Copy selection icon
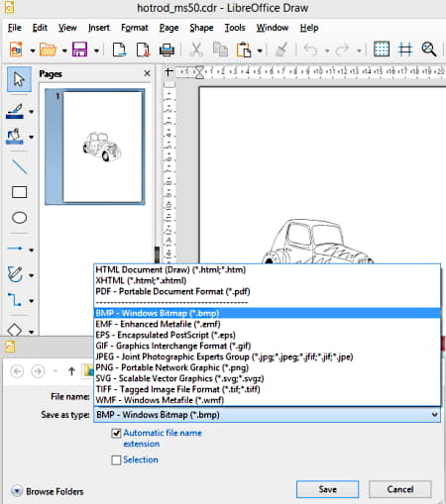The width and height of the screenshot is (446, 504). click(x=220, y=50)
